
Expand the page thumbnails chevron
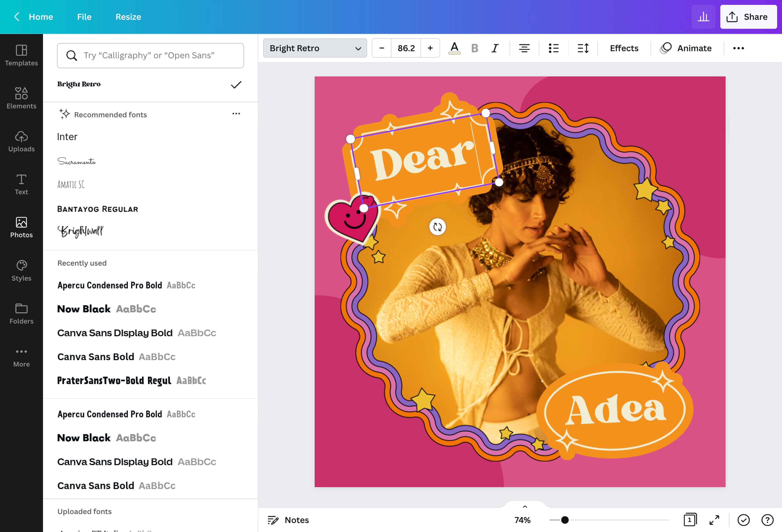(x=525, y=506)
